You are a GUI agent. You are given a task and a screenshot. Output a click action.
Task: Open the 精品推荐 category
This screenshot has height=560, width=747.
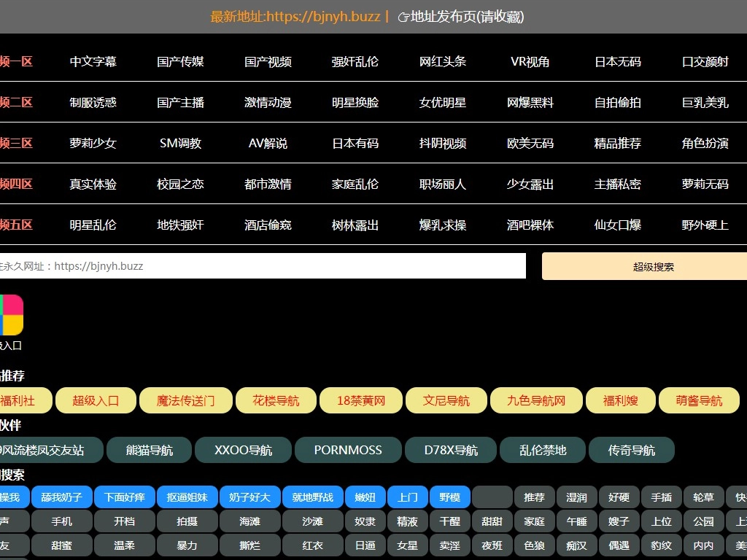click(618, 144)
